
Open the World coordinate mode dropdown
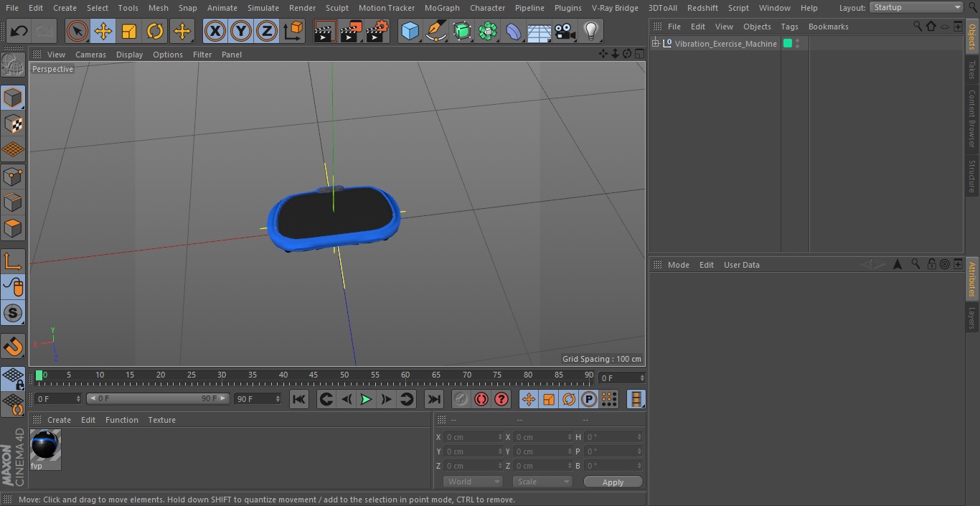click(x=473, y=482)
